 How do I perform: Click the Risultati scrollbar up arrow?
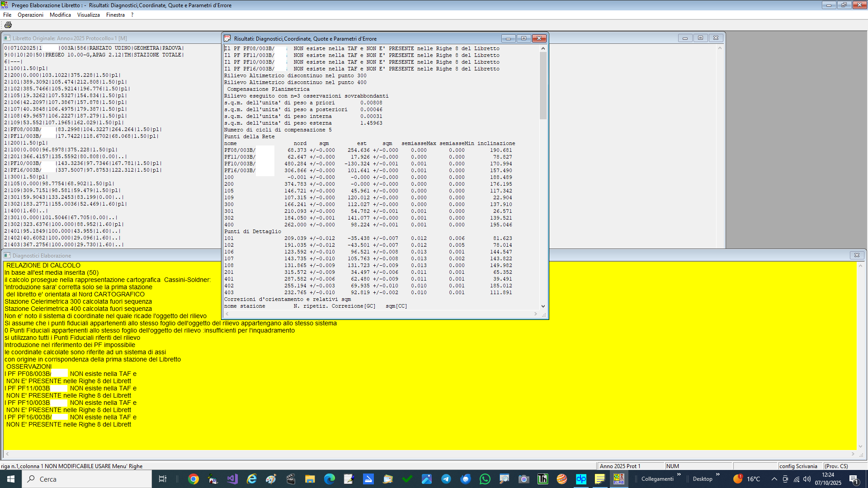point(543,48)
